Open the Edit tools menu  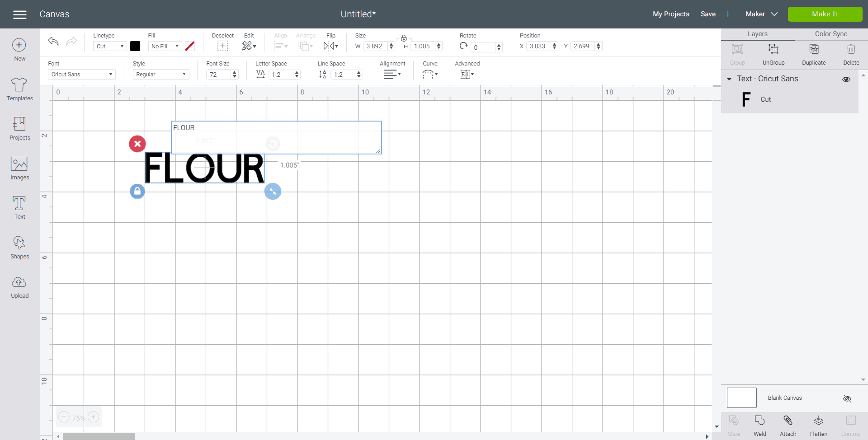249,46
